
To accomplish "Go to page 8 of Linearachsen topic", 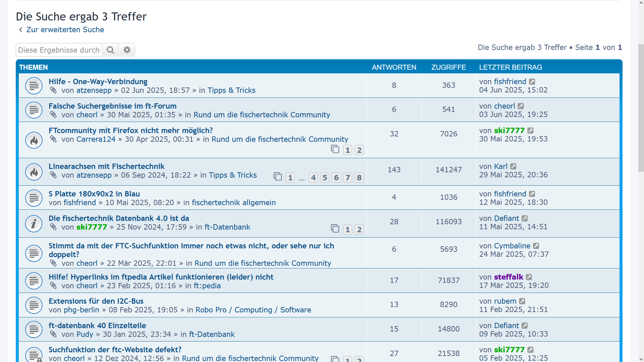I will 359,178.
